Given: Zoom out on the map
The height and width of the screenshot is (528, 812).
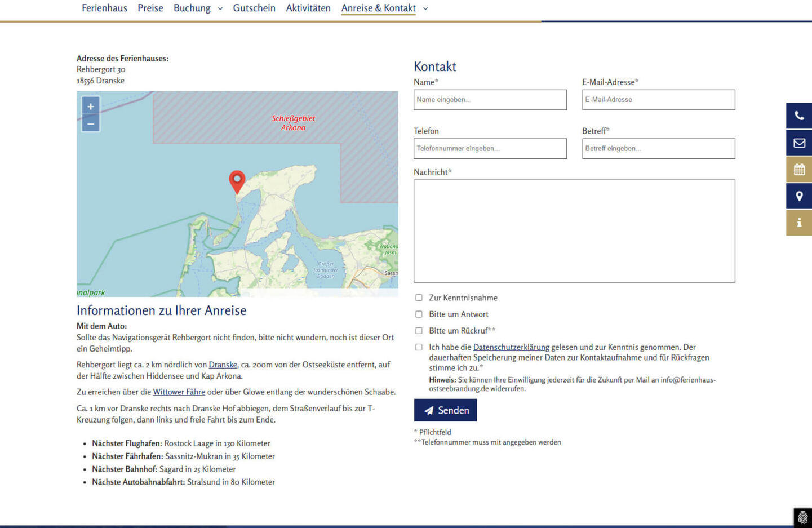Looking at the screenshot, I should (x=91, y=123).
